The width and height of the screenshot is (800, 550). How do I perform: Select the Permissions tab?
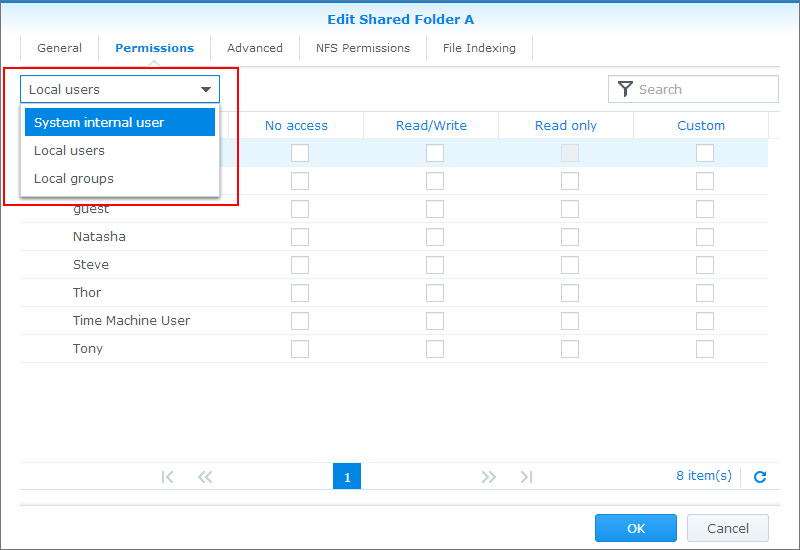pos(155,48)
